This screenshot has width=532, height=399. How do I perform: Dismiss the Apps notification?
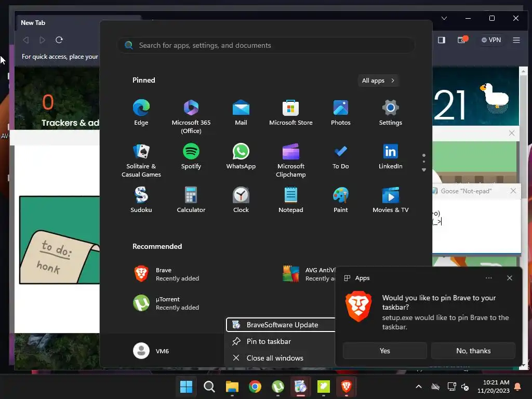point(509,278)
